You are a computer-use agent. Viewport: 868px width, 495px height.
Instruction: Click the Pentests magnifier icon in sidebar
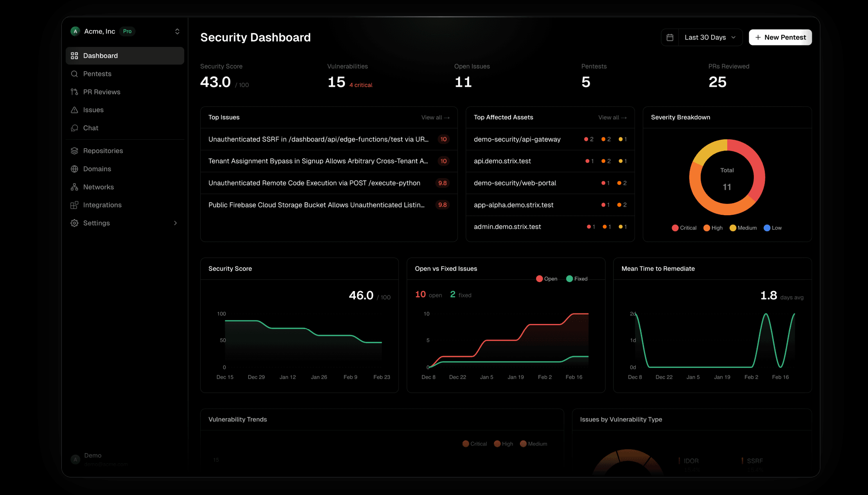[74, 74]
